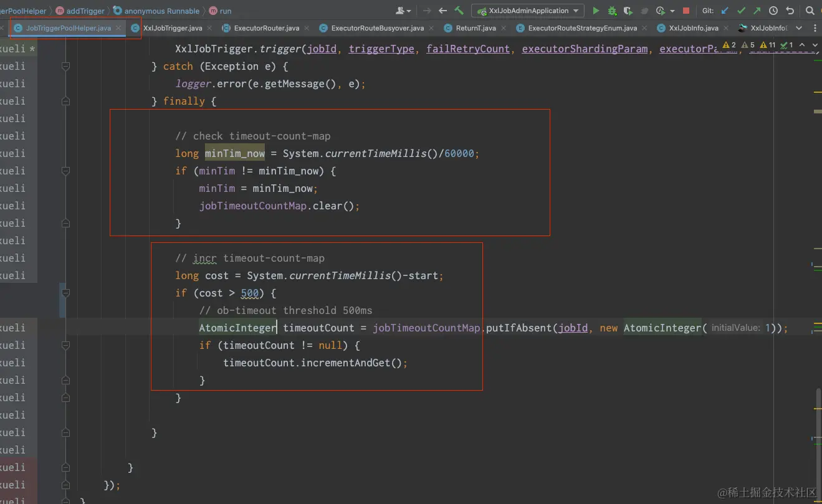Fold the 'if (timeoutCount != null)' block

coord(65,345)
